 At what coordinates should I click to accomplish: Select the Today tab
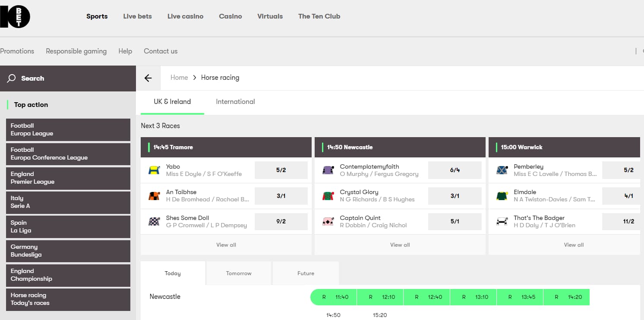(x=173, y=273)
